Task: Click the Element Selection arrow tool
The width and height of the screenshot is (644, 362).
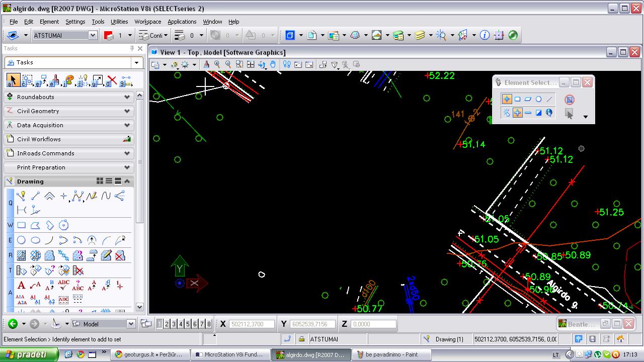Action: click(13, 80)
